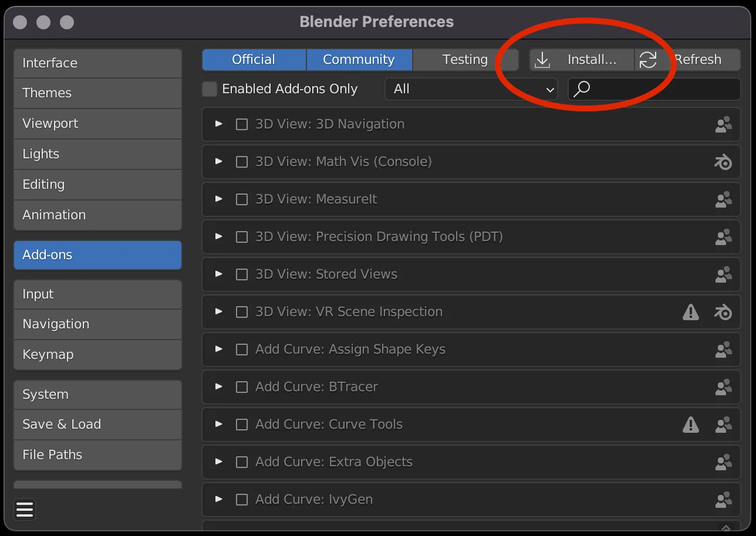This screenshot has height=536, width=756.
Task: Expand the Stored Views add-on details
Action: 219,274
